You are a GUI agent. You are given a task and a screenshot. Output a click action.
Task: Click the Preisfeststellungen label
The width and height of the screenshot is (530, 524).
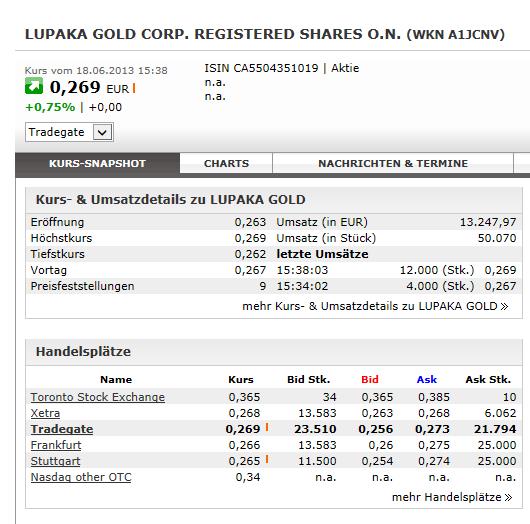click(82, 286)
